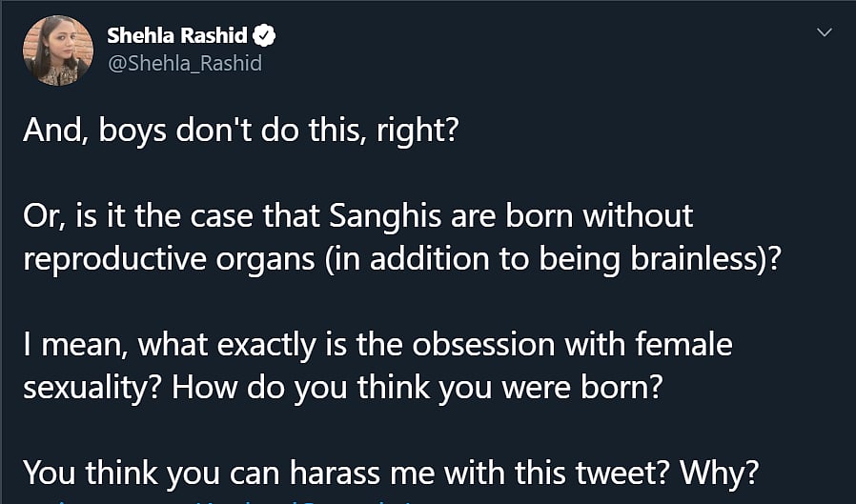856x504 pixels.
Task: Click the line starting 'Or, is it the case'
Action: [x=357, y=215]
